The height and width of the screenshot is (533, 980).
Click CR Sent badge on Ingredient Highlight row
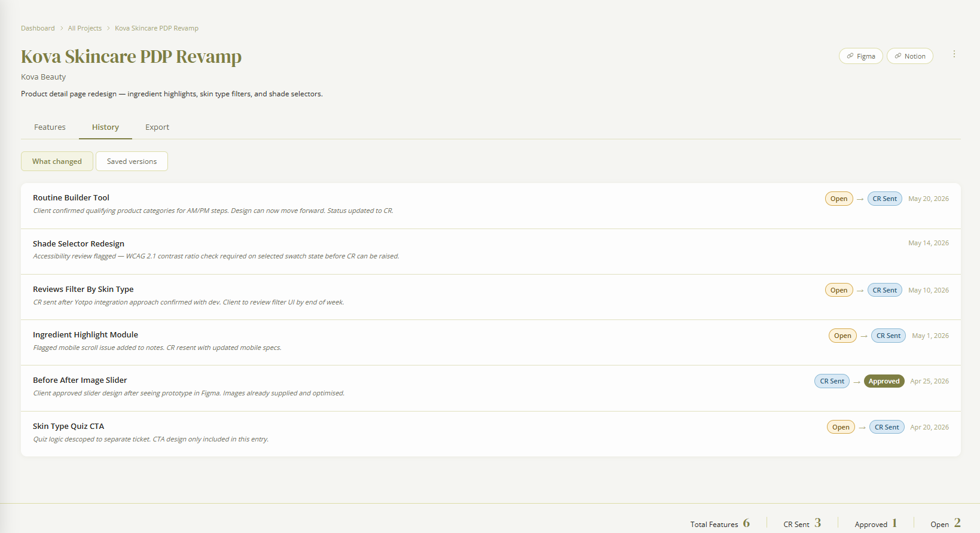pos(889,336)
